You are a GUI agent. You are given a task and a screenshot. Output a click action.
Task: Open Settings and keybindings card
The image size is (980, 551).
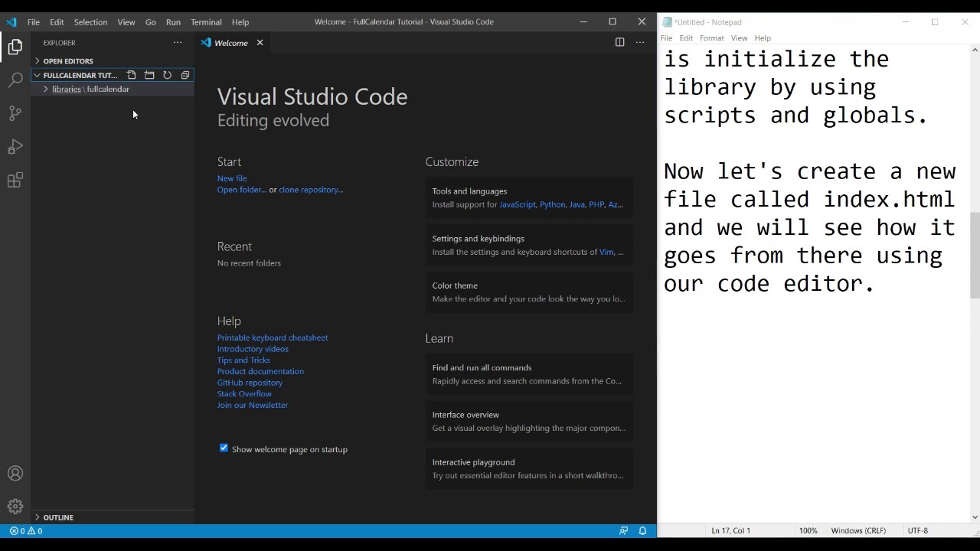(x=529, y=245)
